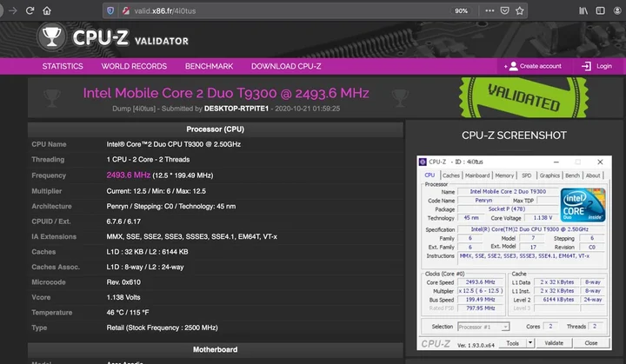Click the Processor (CPU) section header
The height and width of the screenshot is (364, 626).
point(216,129)
